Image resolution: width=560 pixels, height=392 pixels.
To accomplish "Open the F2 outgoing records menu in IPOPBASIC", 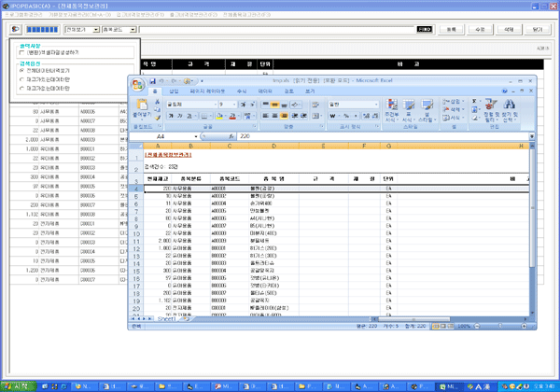I will tap(193, 15).
